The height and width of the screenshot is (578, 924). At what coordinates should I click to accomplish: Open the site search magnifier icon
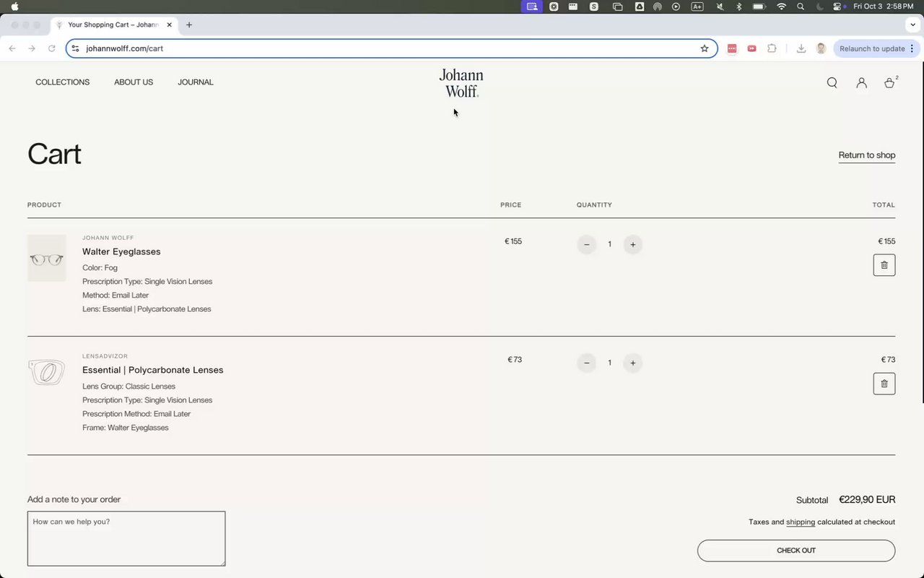pos(832,82)
